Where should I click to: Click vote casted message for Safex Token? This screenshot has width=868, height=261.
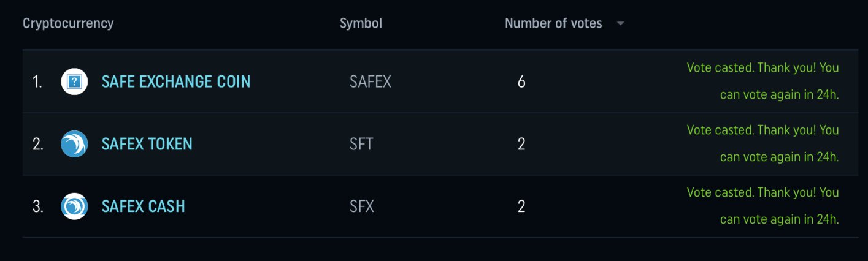click(762, 143)
